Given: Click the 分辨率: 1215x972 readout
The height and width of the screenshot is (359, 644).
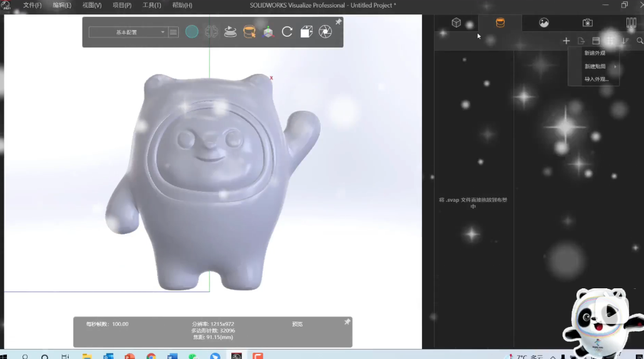Looking at the screenshot, I should pyautogui.click(x=213, y=324).
